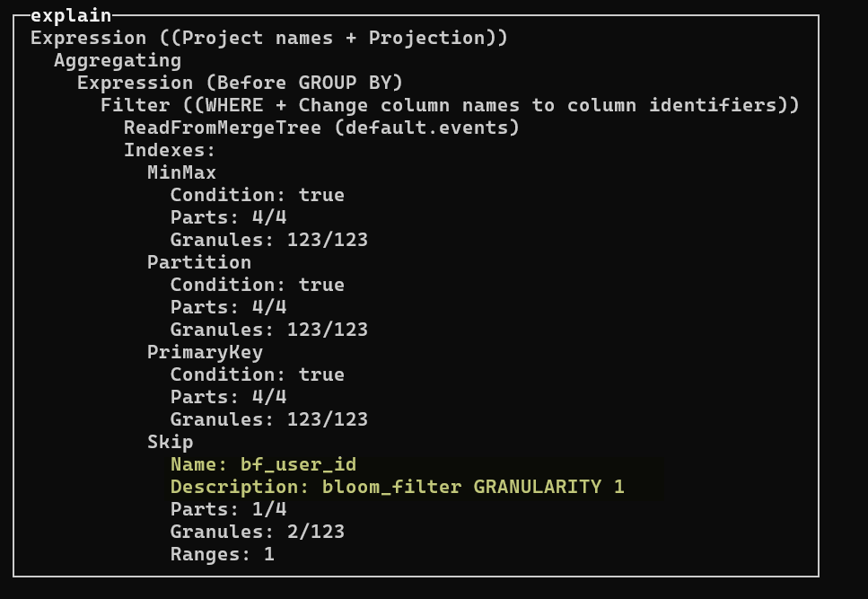The image size is (868, 599).
Task: Click the "Description: bloom_filter GRANULARITY 1" line
Action: [x=397, y=487]
